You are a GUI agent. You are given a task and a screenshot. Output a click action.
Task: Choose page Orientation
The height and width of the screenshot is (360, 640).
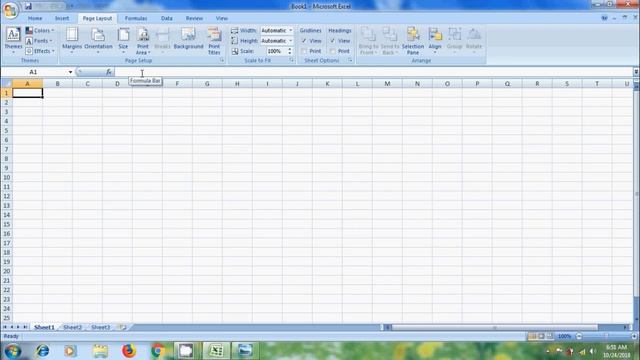click(x=98, y=41)
